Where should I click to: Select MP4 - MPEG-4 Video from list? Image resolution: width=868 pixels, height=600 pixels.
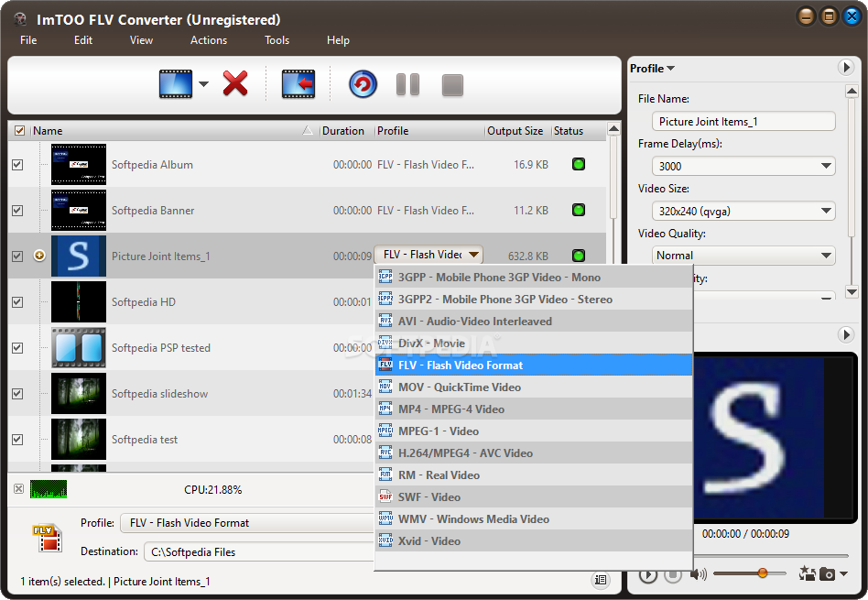click(x=534, y=409)
